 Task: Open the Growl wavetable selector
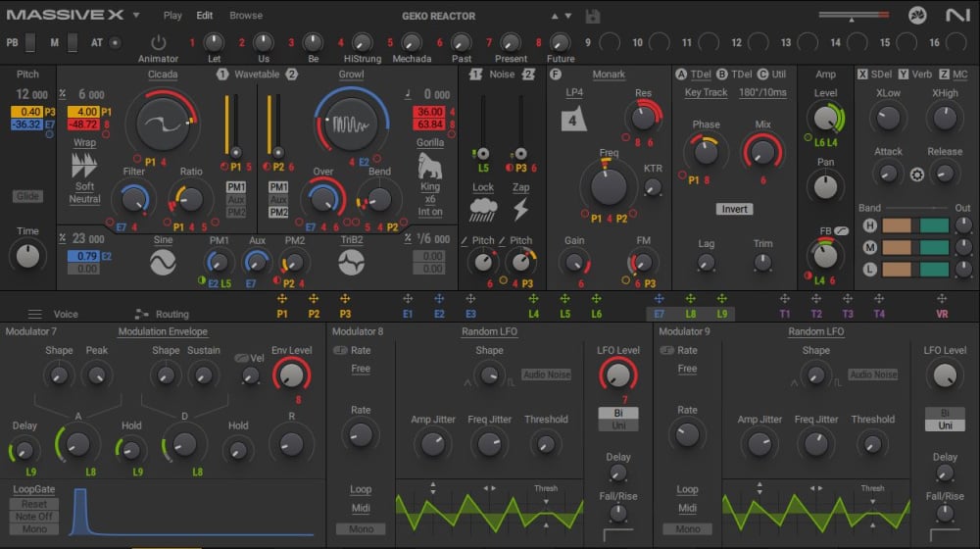point(351,75)
